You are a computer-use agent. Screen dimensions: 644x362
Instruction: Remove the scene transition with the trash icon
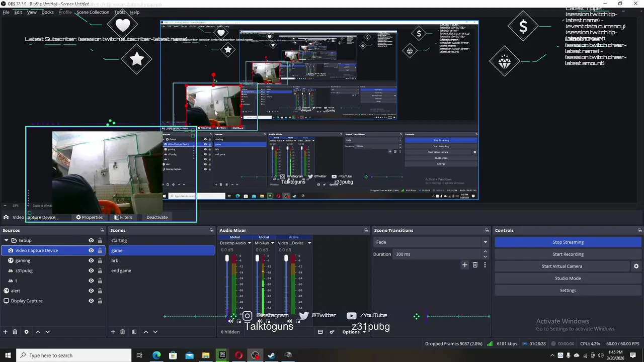pyautogui.click(x=475, y=265)
